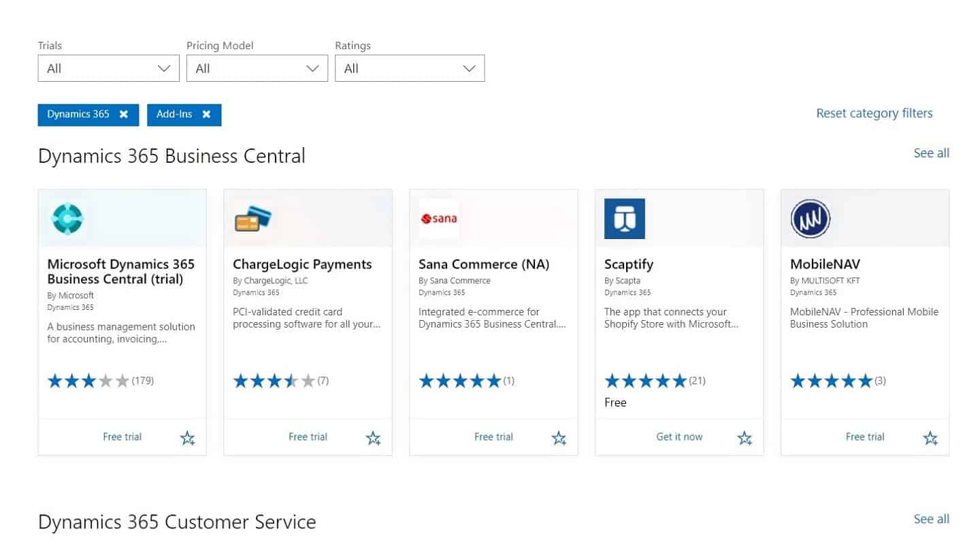Click the MobileNAV circular logo

811,219
